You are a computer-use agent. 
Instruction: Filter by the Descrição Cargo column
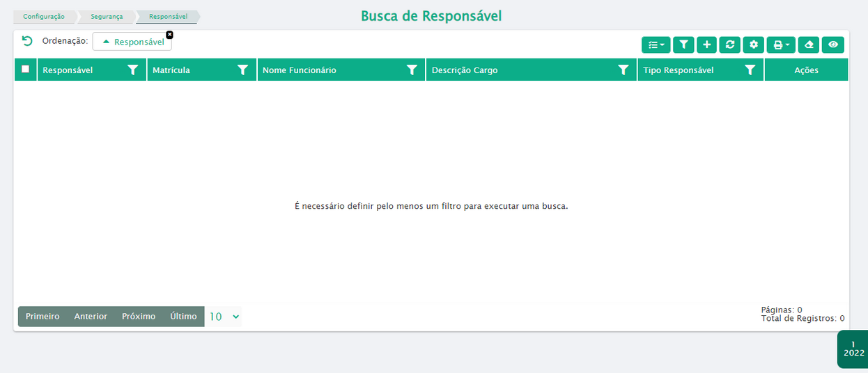[623, 70]
